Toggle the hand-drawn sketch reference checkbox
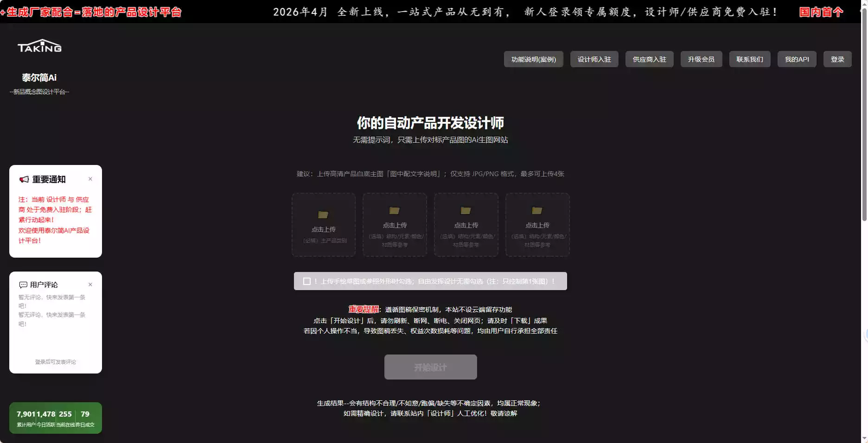The width and height of the screenshot is (868, 443). tap(307, 281)
